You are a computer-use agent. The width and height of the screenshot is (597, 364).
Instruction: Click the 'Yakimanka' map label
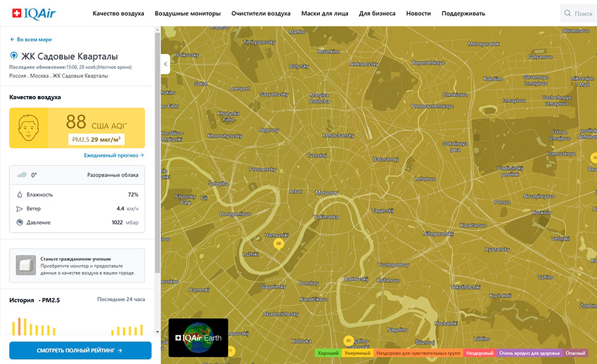coord(326,217)
